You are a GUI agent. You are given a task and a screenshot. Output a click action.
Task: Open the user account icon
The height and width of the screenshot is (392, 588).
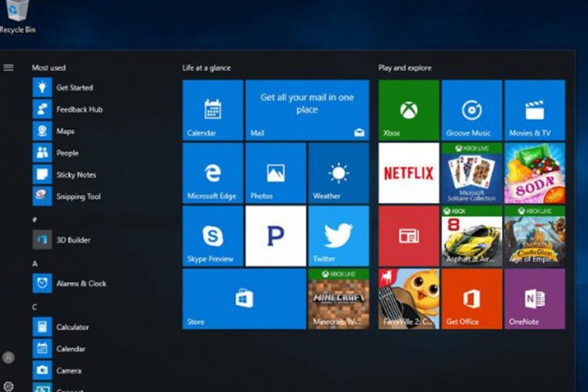[9, 358]
